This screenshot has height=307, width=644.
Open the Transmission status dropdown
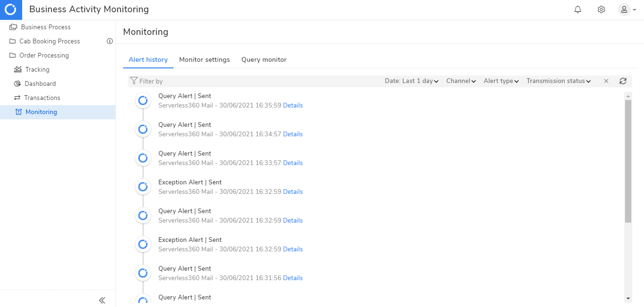pyautogui.click(x=559, y=81)
